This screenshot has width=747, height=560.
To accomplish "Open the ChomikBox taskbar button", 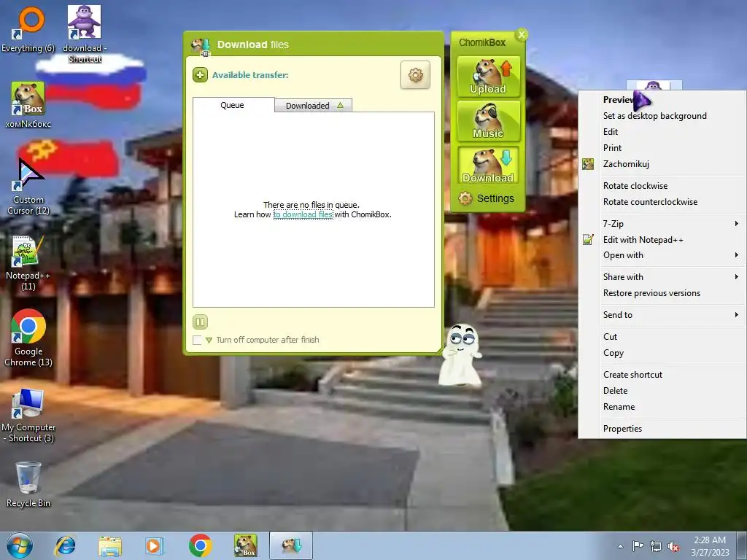I will (x=245, y=545).
